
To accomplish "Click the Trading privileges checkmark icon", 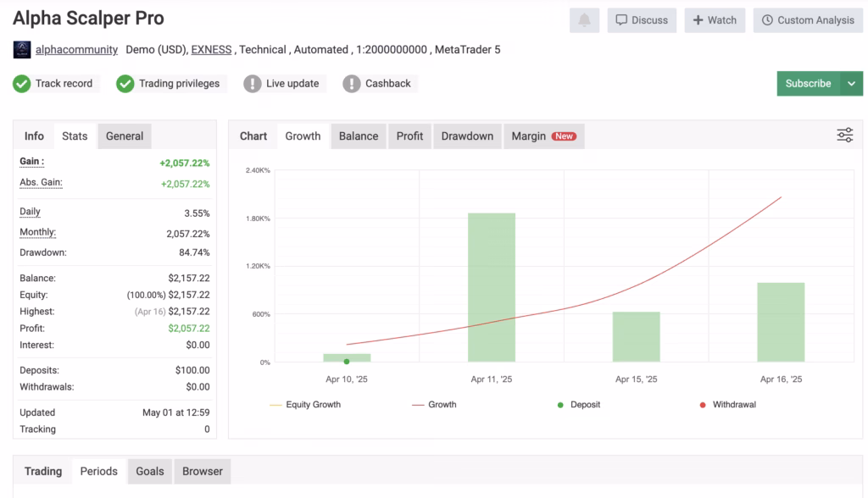I will 125,84.
